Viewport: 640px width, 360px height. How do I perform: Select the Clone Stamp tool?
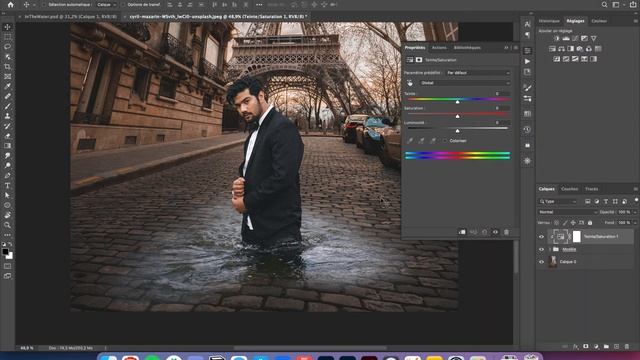(x=7, y=116)
